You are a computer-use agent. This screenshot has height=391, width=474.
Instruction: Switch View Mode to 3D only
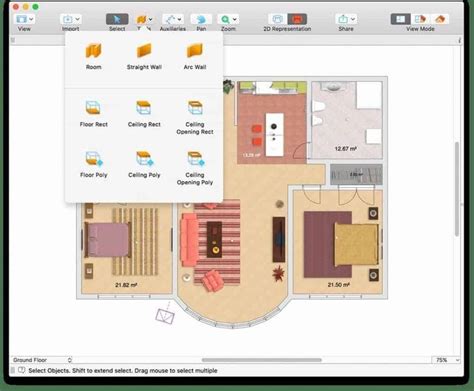(x=440, y=19)
